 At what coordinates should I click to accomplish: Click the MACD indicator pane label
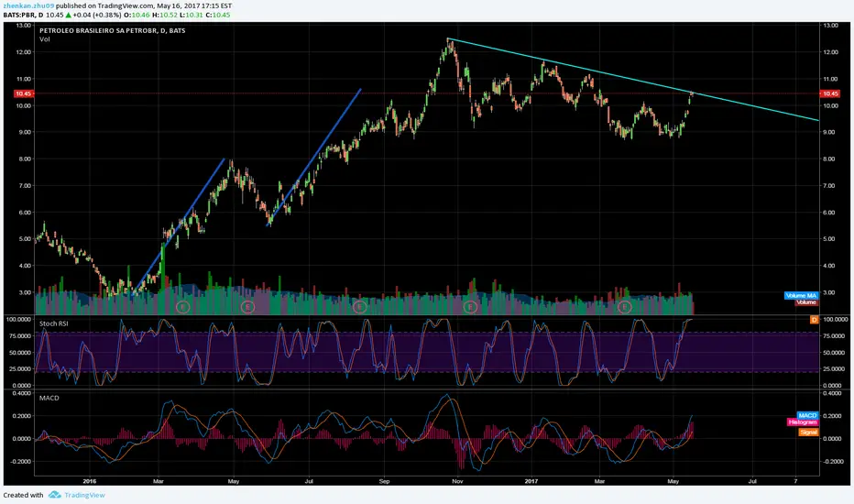(49, 399)
